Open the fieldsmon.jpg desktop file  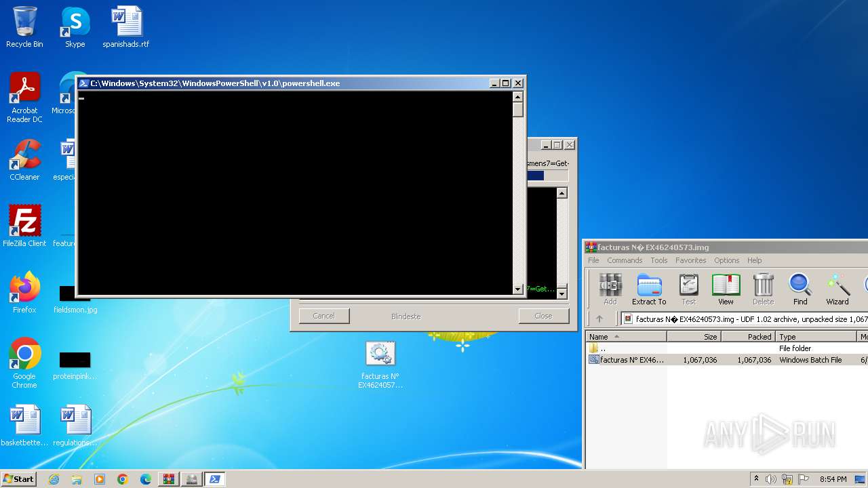[75, 299]
